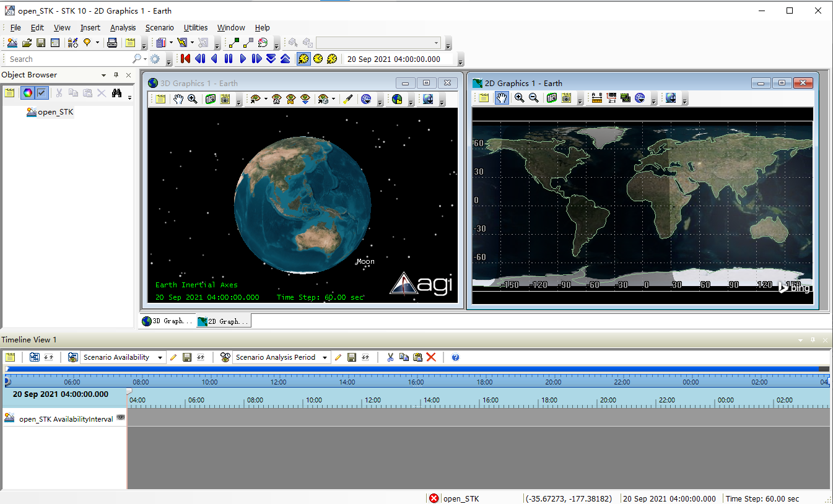Step the animation backward one step

coord(200,59)
